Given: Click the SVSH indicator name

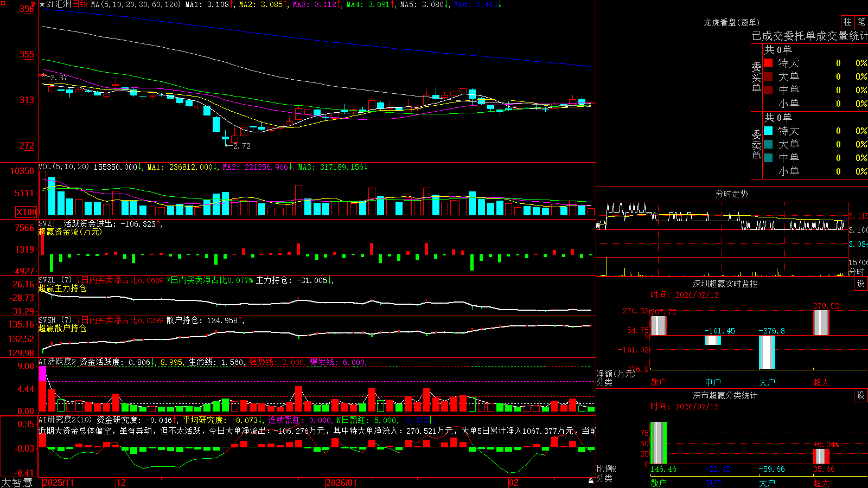Looking at the screenshot, I should click(47, 320).
